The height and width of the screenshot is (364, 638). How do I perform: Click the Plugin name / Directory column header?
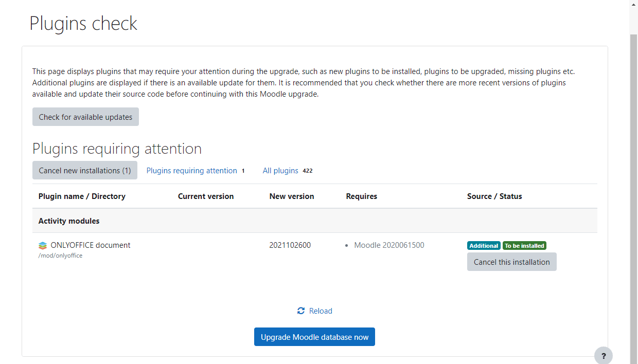(82, 196)
